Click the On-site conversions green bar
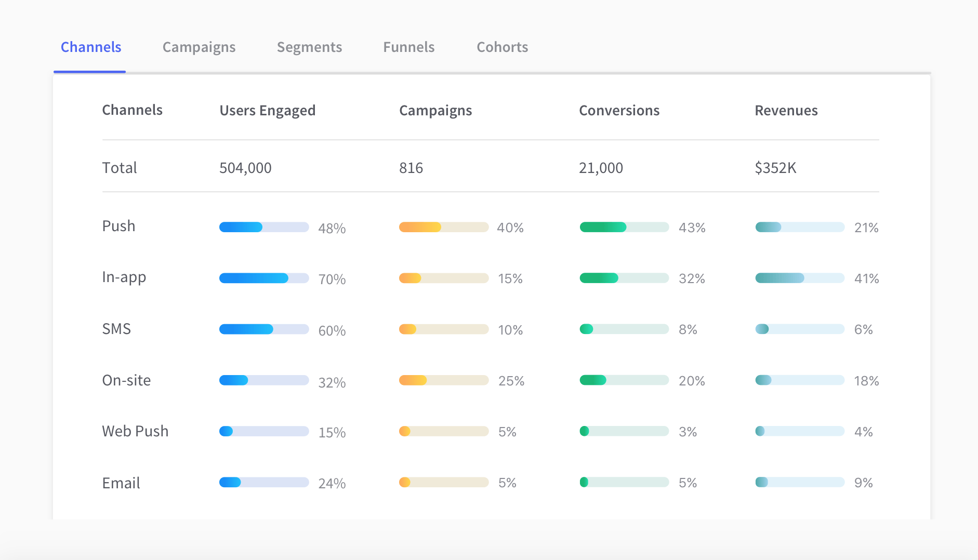978x560 pixels. [x=624, y=380]
